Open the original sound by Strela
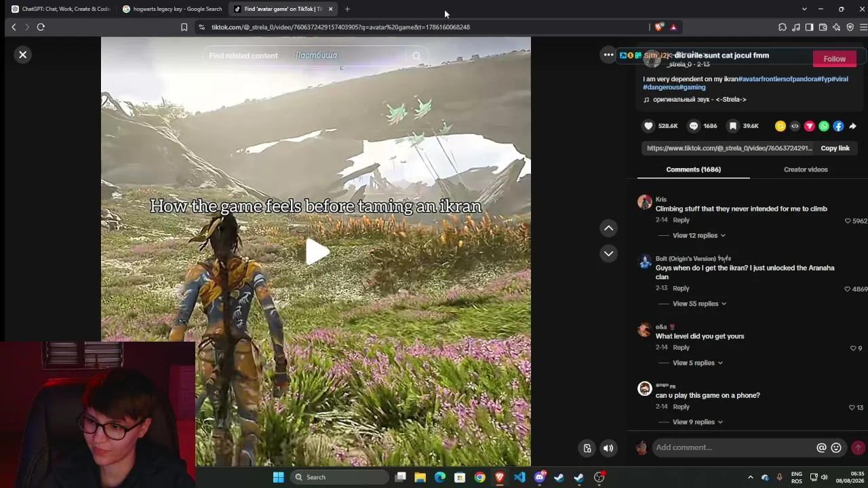The height and width of the screenshot is (488, 868). pos(698,100)
